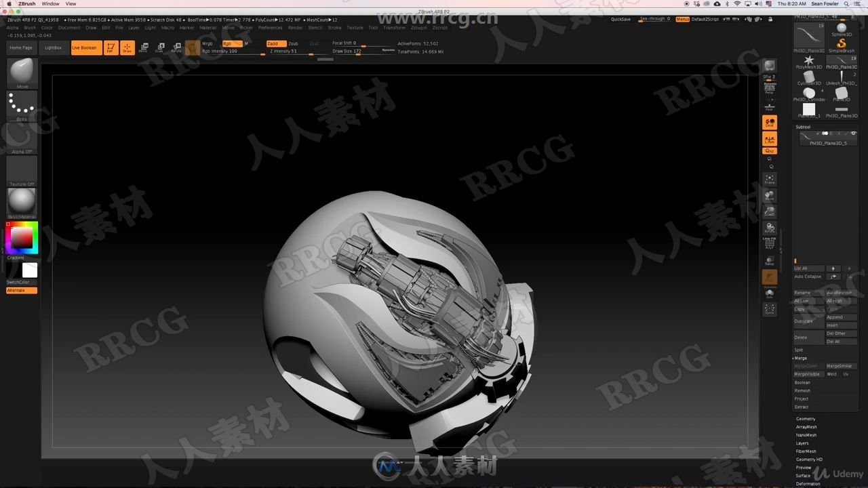
Task: Click the Transp transparency icon
Action: coord(770,261)
